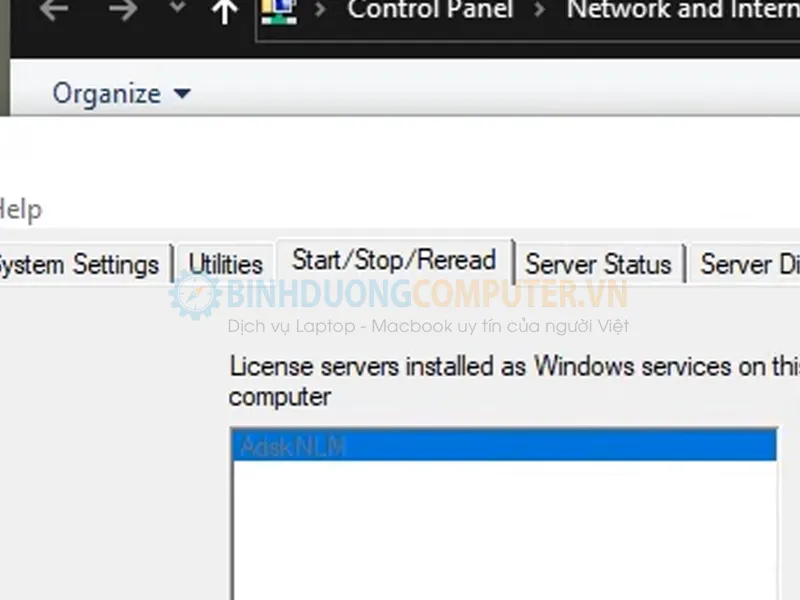This screenshot has width=800, height=600.
Task: Click the gear logo in the watermark
Action: [x=195, y=294]
